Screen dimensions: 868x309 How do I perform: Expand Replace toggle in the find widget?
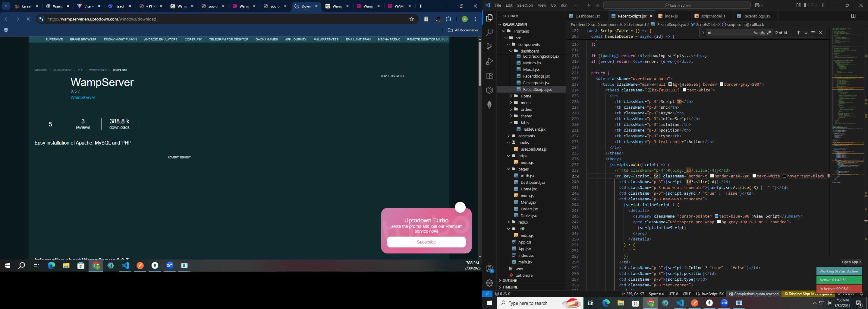(x=703, y=33)
